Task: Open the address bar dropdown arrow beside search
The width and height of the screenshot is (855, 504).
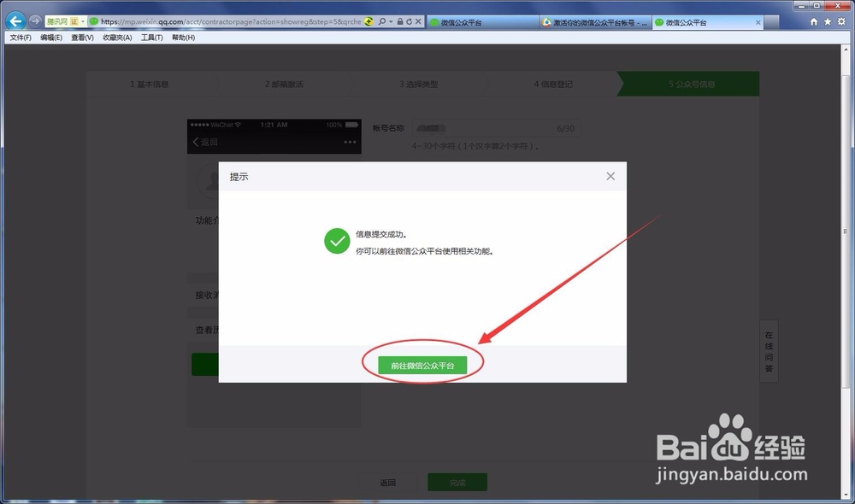Action: (391, 21)
